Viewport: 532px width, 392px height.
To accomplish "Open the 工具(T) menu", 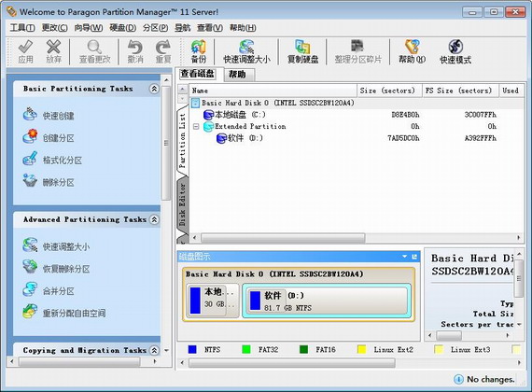I will (22, 28).
